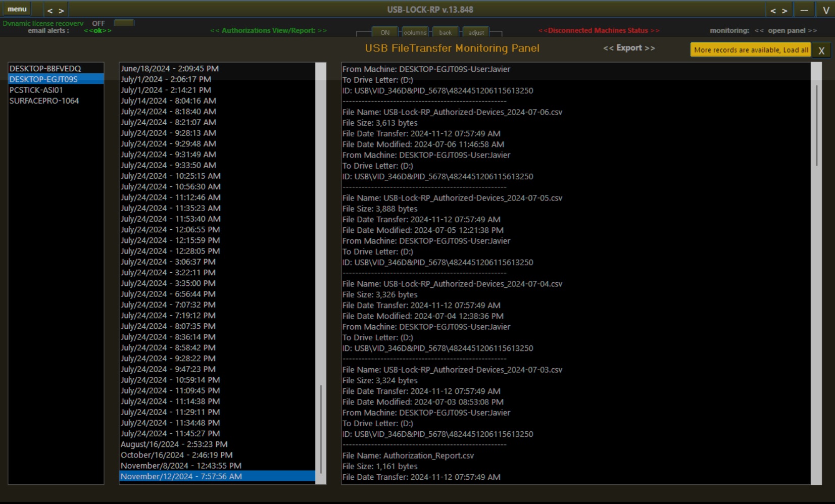
Task: Select record July/24/2024 - 12:28:05 PM
Action: 217,251
